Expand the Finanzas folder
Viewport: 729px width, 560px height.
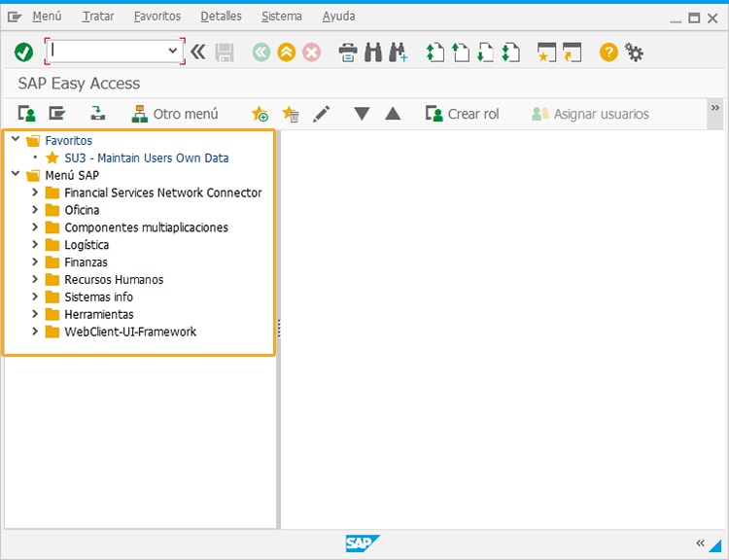click(x=35, y=262)
